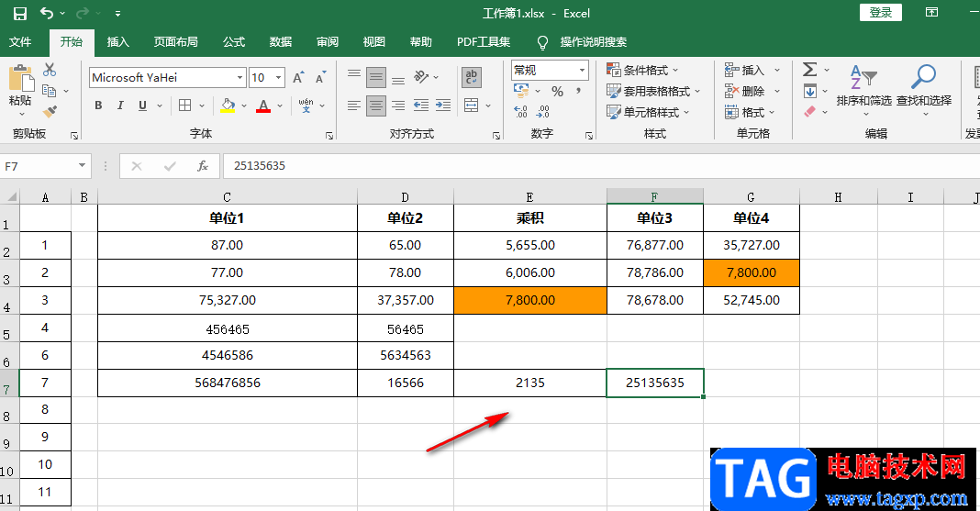
Task: Switch to the 页面布局 tab
Action: pos(175,42)
